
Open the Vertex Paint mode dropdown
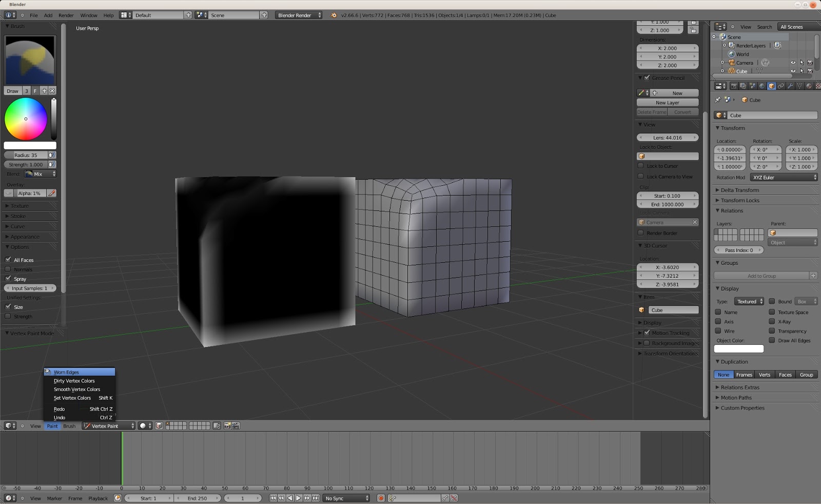coord(108,425)
